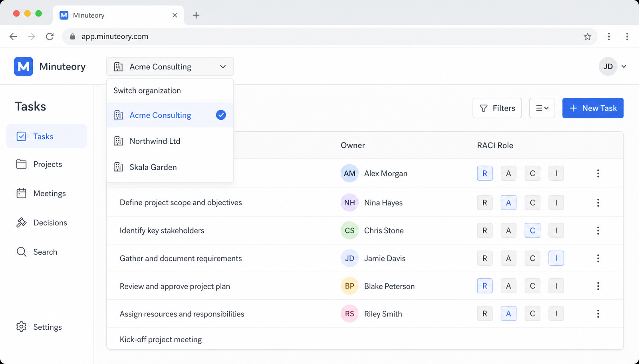Click the JD avatar of Jamie Davis
The image size is (639, 364).
point(349,258)
